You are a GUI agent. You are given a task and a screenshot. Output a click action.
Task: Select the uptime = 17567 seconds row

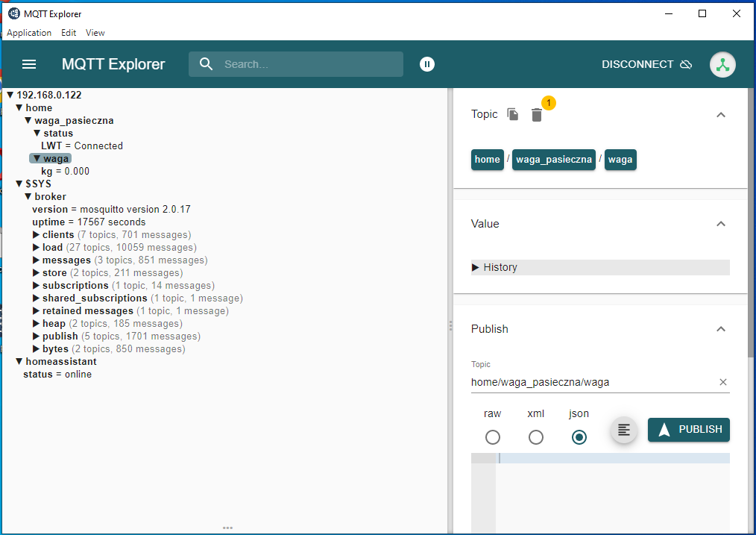coord(89,222)
